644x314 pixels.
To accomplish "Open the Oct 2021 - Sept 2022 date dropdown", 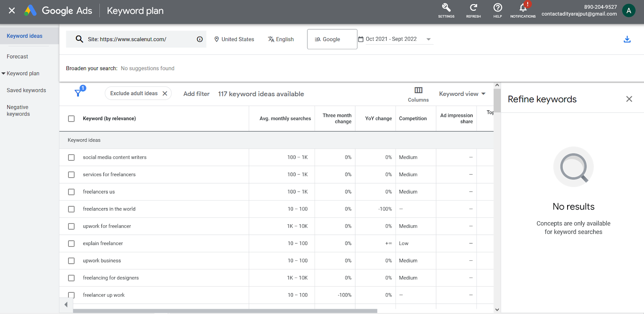I will (x=428, y=39).
